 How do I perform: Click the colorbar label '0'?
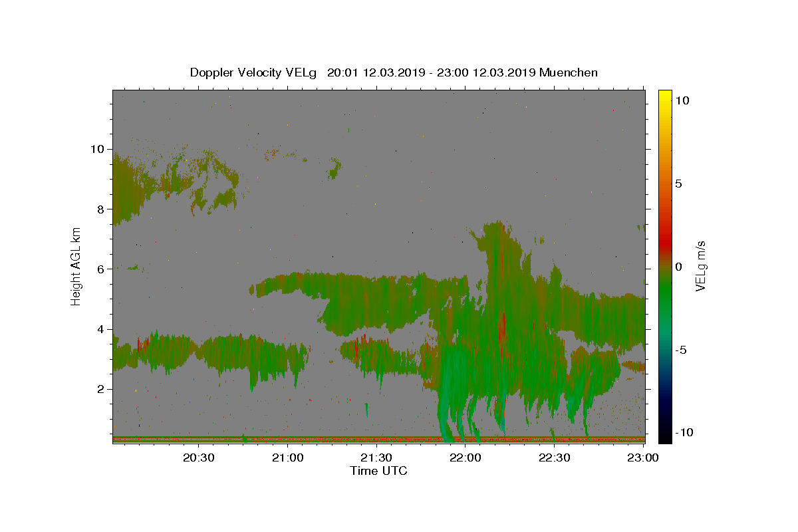678,267
